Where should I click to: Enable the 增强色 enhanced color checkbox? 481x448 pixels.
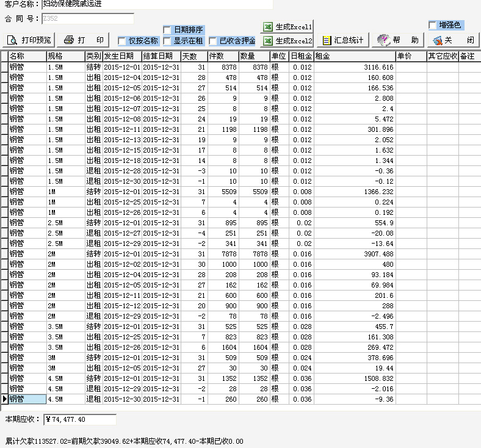click(x=433, y=25)
